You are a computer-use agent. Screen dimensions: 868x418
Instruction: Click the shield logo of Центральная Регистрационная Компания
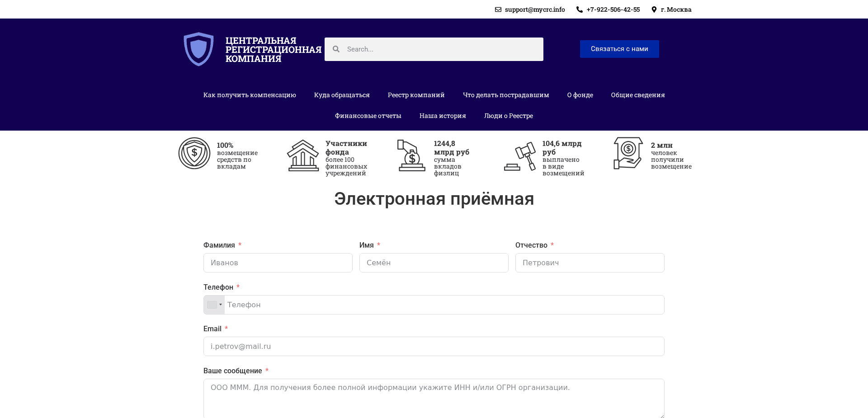click(x=198, y=48)
